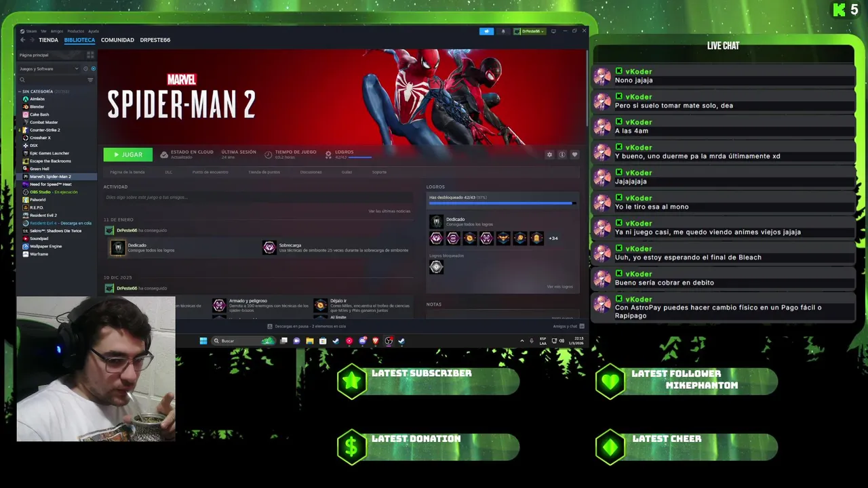
Task: Open DRPESTE66 profile tab
Action: (x=155, y=40)
